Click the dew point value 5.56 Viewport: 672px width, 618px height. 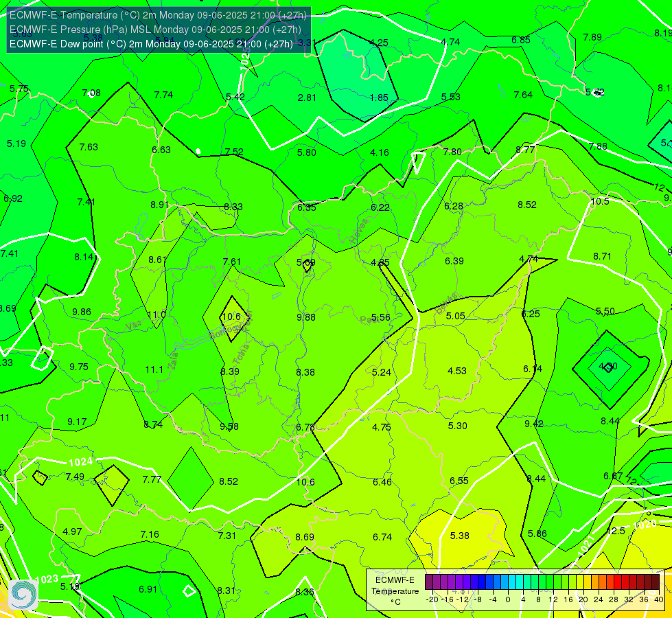pos(380,317)
